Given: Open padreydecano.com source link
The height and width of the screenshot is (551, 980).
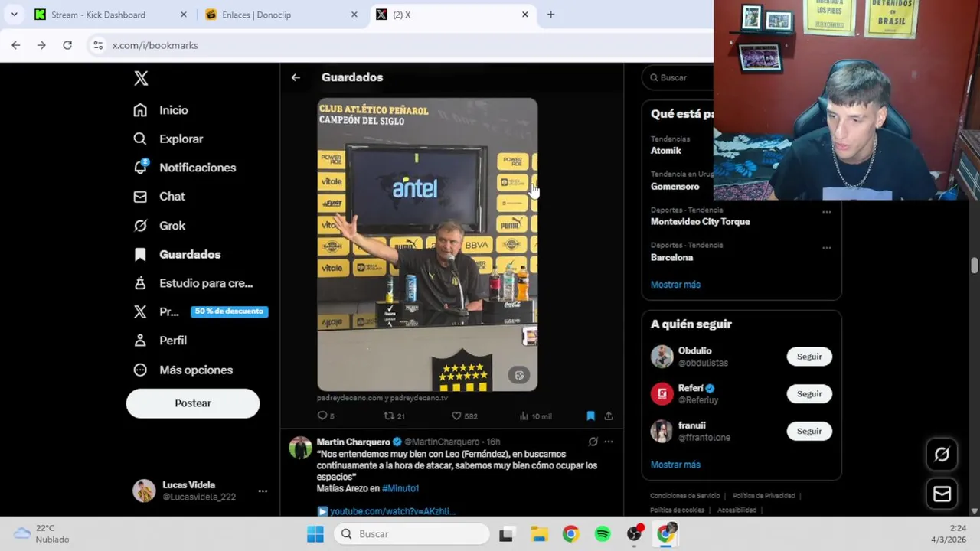Looking at the screenshot, I should tap(382, 398).
